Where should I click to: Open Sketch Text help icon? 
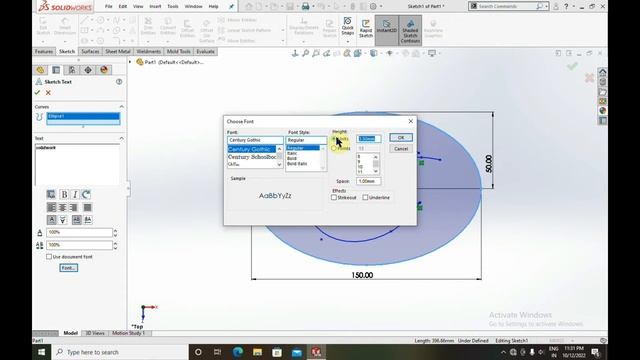[x=119, y=82]
